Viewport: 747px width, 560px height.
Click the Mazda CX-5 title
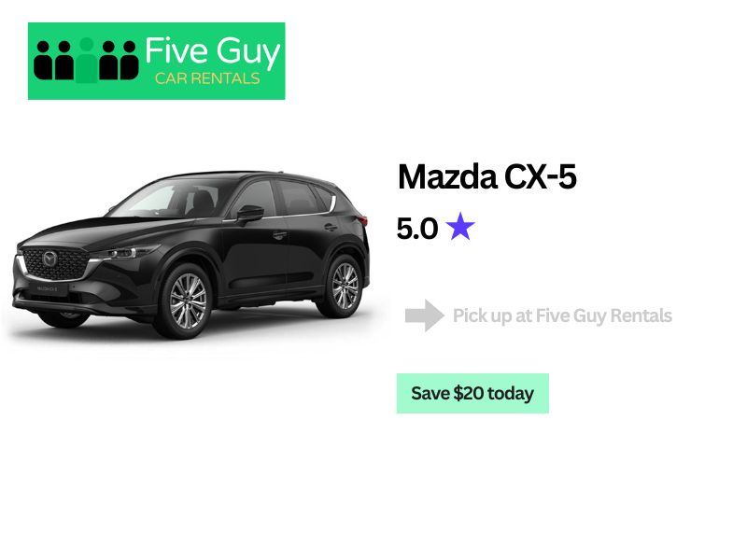point(486,176)
